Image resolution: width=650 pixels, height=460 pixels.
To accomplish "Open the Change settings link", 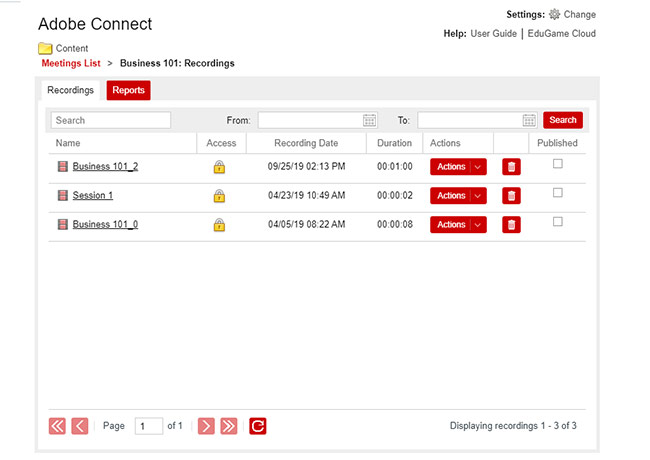I will [580, 15].
